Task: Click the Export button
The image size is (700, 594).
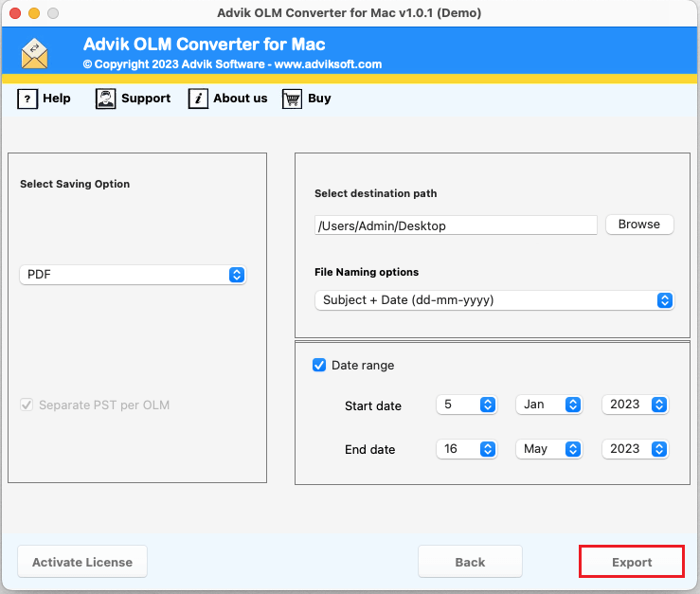Action: pos(632,562)
